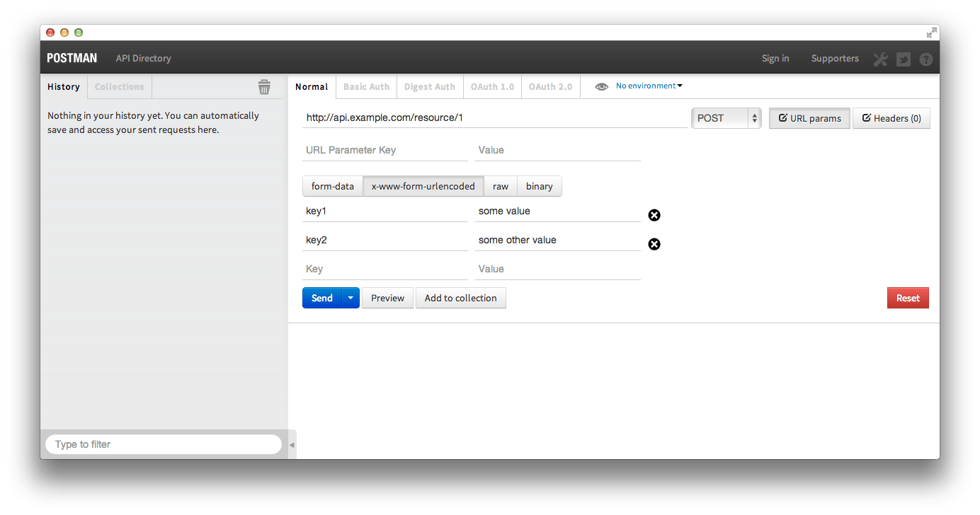Open the No environment dropdown
This screenshot has height=515, width=980.
tap(649, 86)
